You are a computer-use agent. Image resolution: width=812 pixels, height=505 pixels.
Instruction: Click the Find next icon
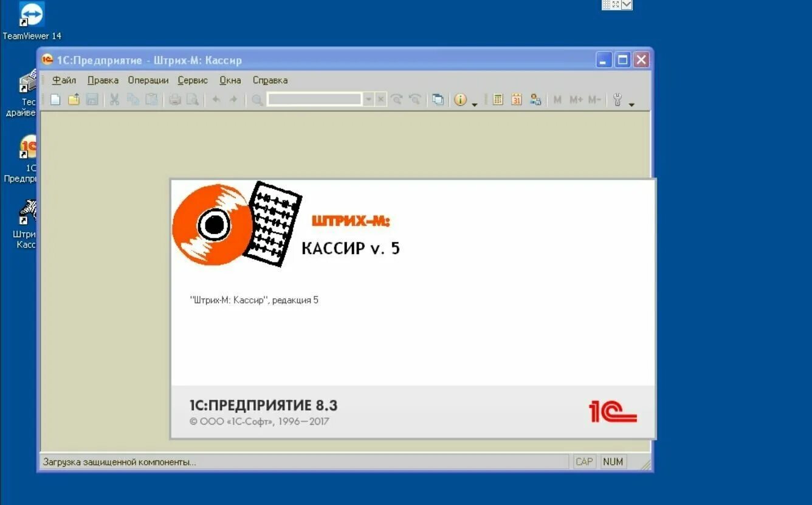(x=397, y=100)
